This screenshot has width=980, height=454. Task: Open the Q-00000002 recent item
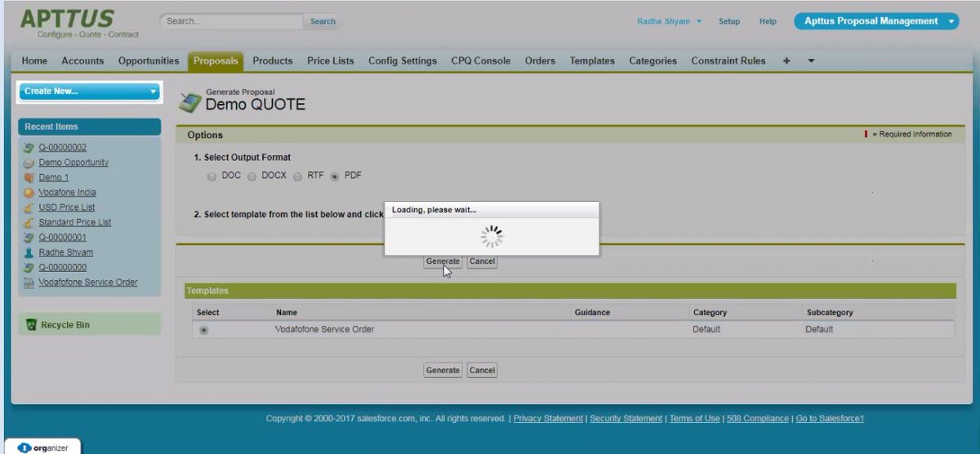click(x=62, y=148)
